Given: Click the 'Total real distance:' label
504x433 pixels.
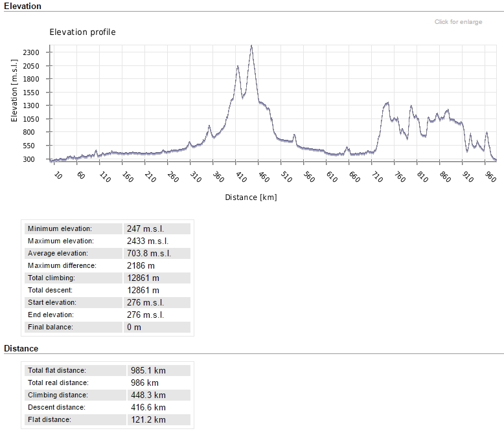Looking at the screenshot, I should tap(58, 383).
